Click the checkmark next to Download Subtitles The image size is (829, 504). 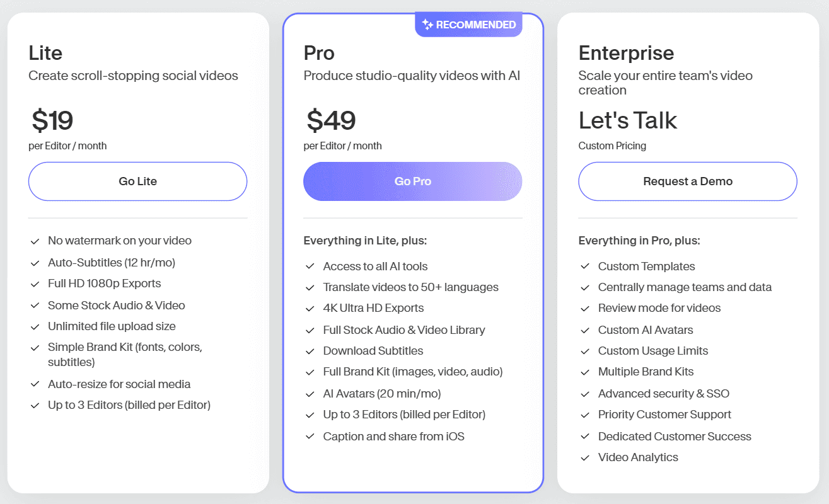click(310, 352)
